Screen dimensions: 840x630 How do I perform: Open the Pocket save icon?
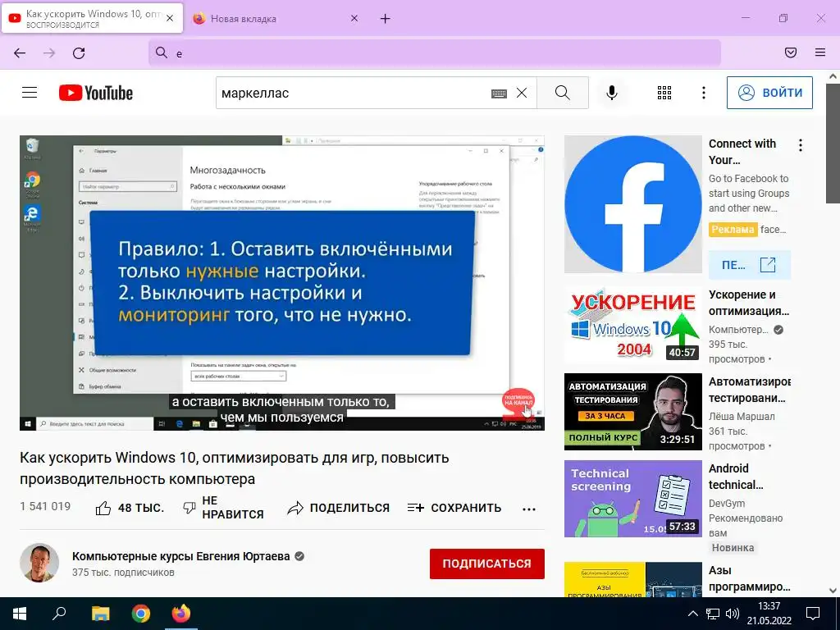791,52
